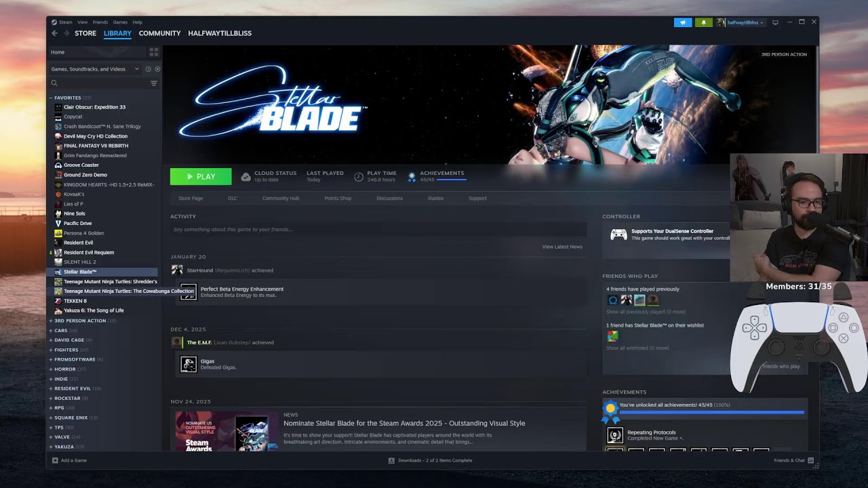The image size is (868, 488).
Task: Open the Community Hub link
Action: click(281, 199)
